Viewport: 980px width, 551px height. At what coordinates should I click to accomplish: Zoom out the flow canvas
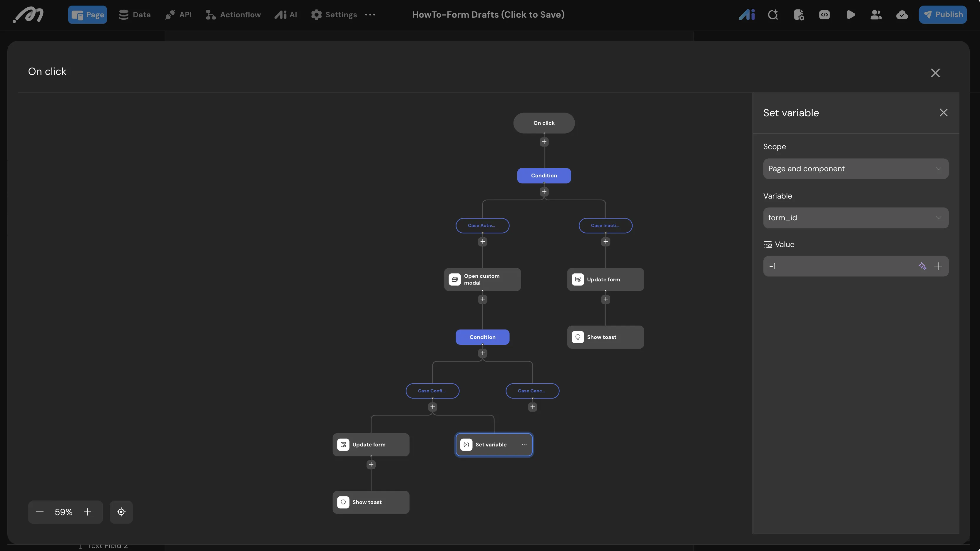coord(40,512)
